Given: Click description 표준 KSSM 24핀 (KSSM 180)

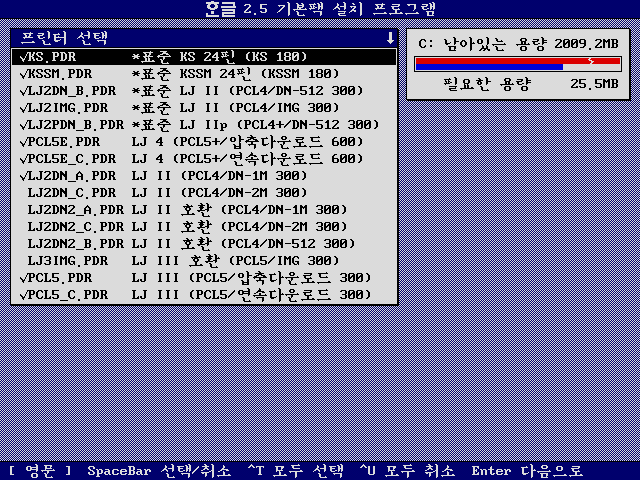Looking at the screenshot, I should pyautogui.click(x=236, y=74).
